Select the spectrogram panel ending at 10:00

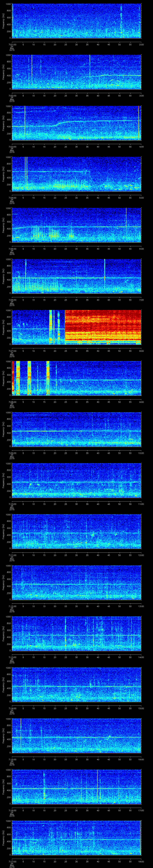76,429
